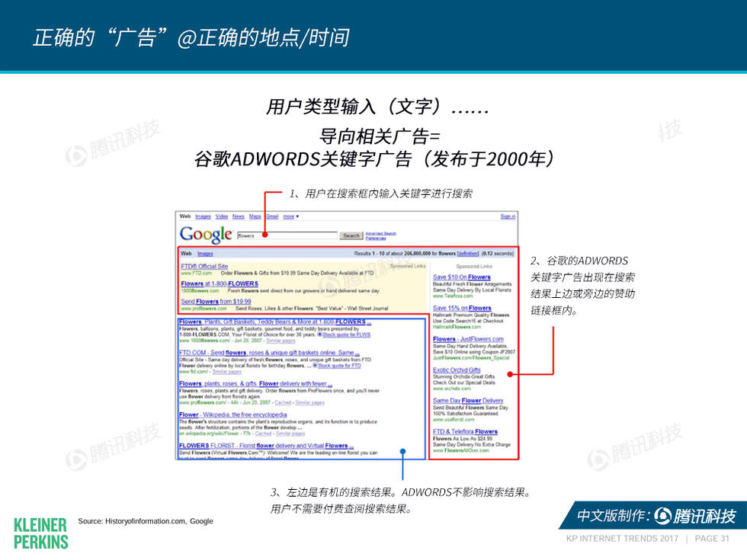Click the Kleiner Perkins logo
The height and width of the screenshot is (560, 747).
tap(41, 534)
